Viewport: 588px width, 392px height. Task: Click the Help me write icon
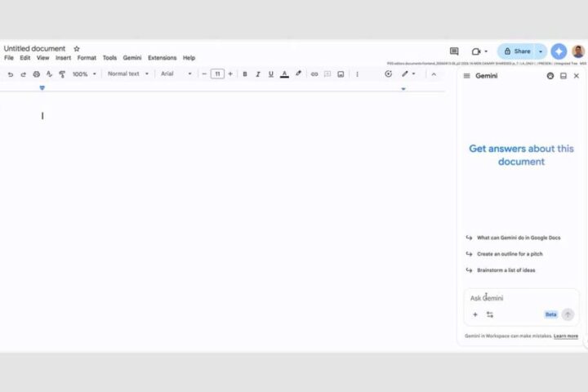click(x=389, y=73)
